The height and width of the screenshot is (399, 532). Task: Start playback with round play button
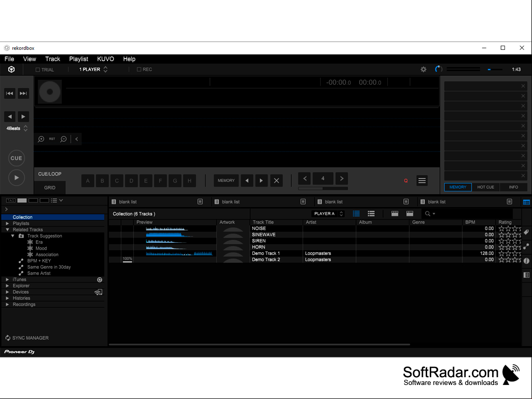[x=16, y=178]
